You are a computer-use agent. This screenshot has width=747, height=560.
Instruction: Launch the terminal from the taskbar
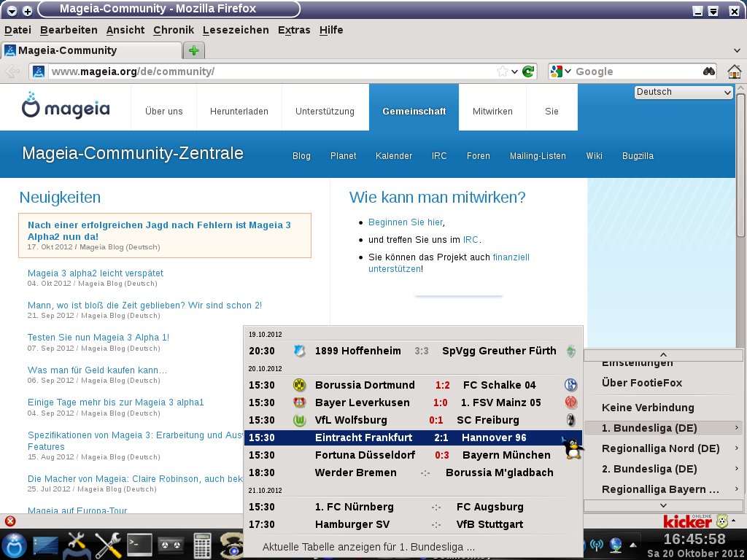pyautogui.click(x=139, y=545)
